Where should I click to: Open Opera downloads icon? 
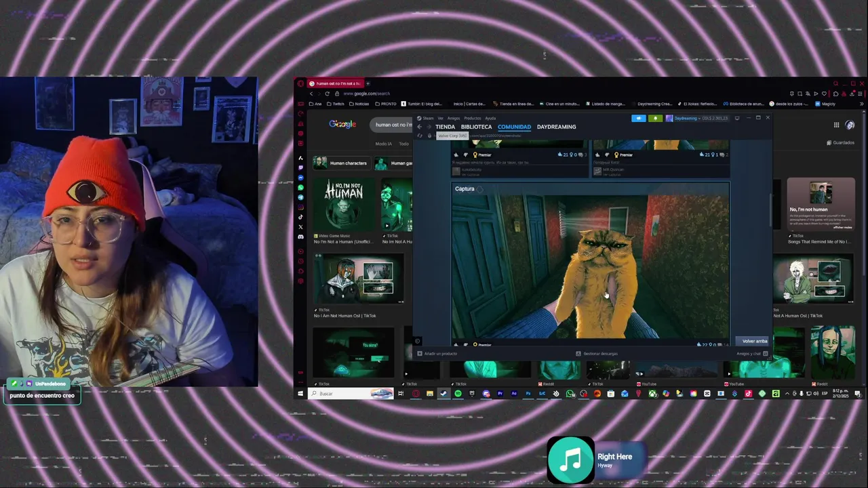click(x=852, y=94)
